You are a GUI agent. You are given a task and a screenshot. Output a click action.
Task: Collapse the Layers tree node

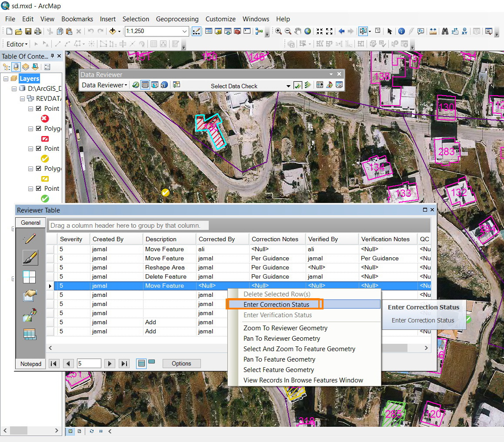pyautogui.click(x=6, y=79)
